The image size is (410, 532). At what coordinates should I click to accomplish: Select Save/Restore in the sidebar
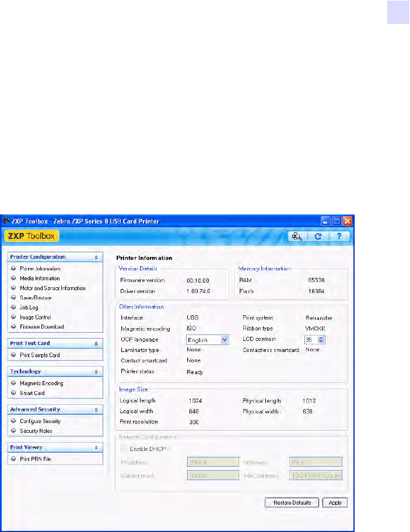click(36, 298)
